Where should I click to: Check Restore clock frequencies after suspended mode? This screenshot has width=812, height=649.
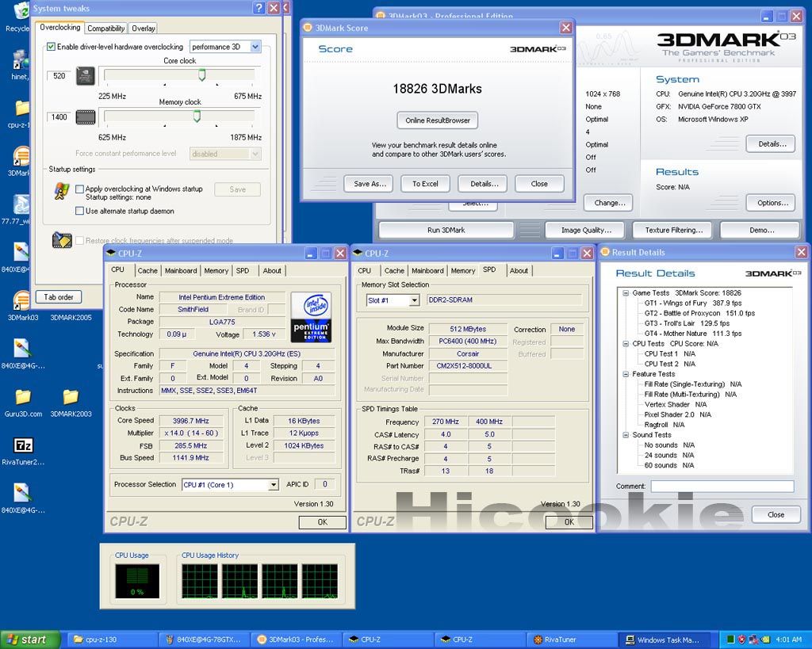click(x=79, y=240)
